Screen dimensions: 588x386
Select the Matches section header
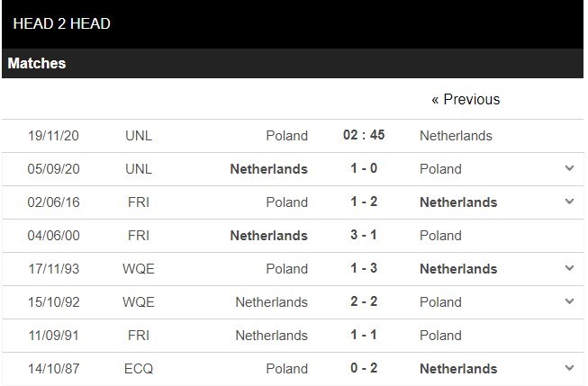click(37, 64)
